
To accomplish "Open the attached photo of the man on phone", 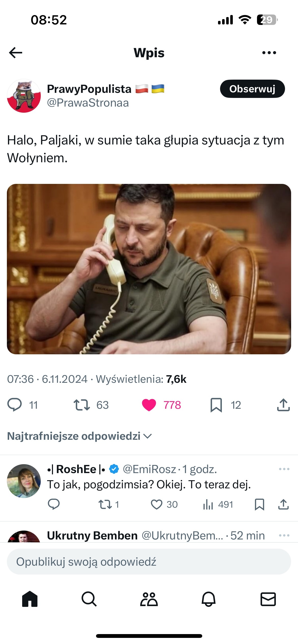I will [149, 269].
